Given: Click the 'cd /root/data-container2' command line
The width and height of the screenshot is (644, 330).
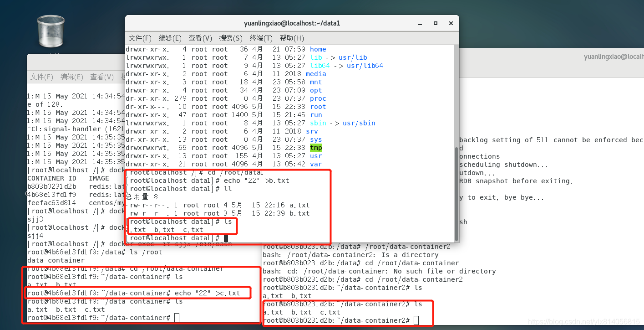Looking at the screenshot, I should pyautogui.click(x=363, y=279).
